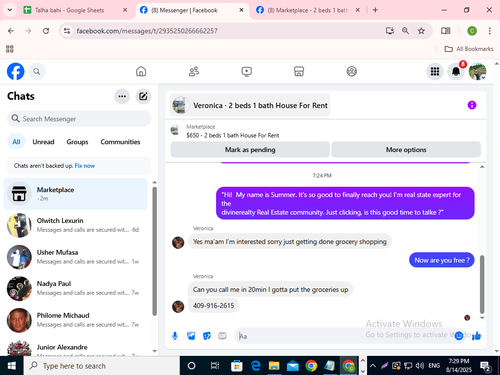
Task: Open the Friends icon in top navigation
Action: click(x=194, y=71)
